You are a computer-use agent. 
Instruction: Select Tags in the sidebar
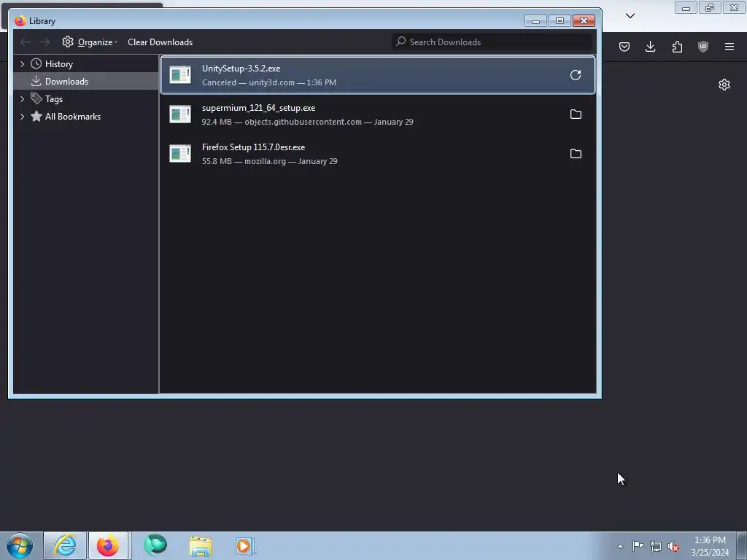tap(54, 99)
